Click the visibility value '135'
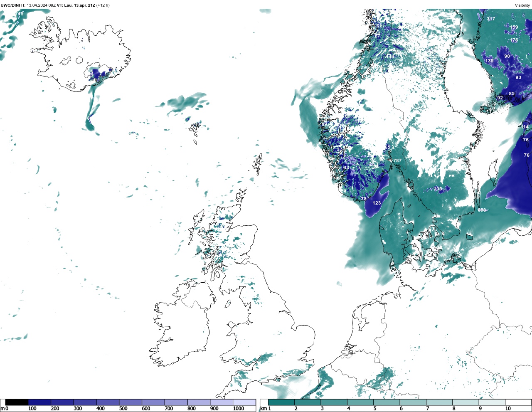Screen dimensions: 532x412 [490, 61]
